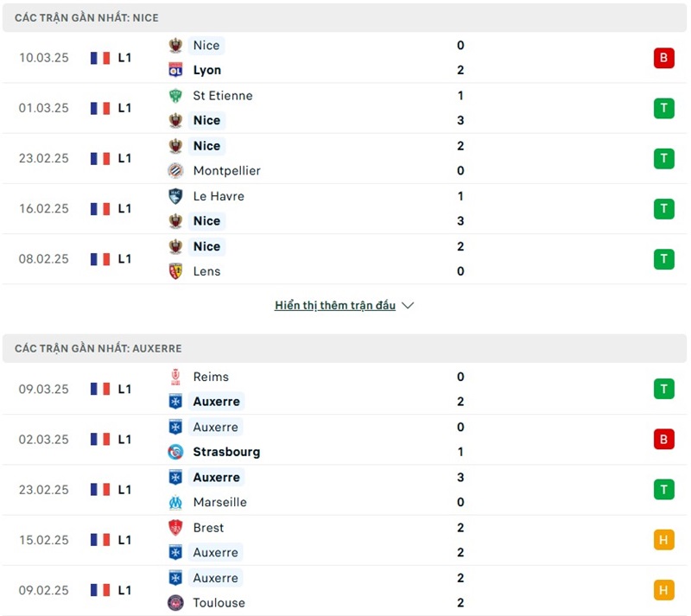
Task: Click the red B badge for Nice vs Lyon
Action: tap(663, 58)
